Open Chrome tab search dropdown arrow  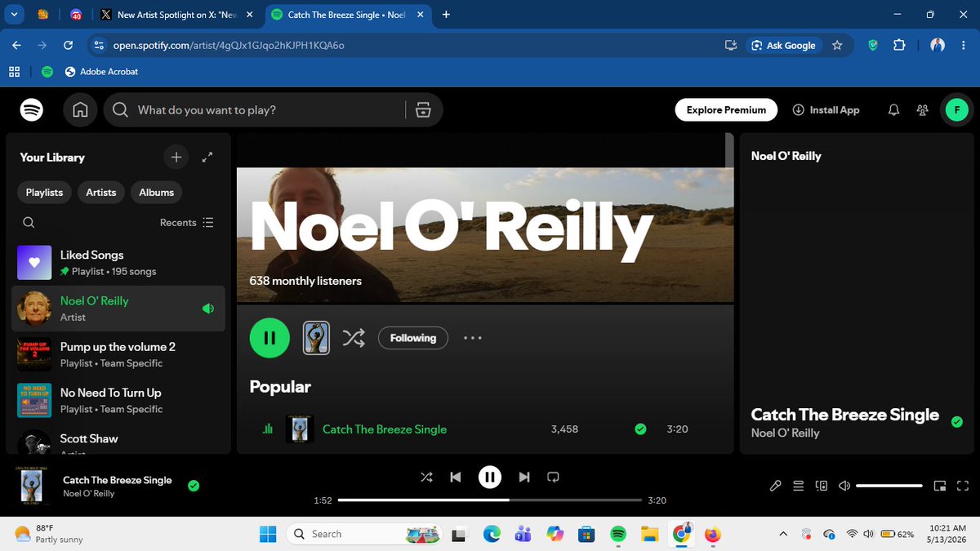[x=14, y=15]
